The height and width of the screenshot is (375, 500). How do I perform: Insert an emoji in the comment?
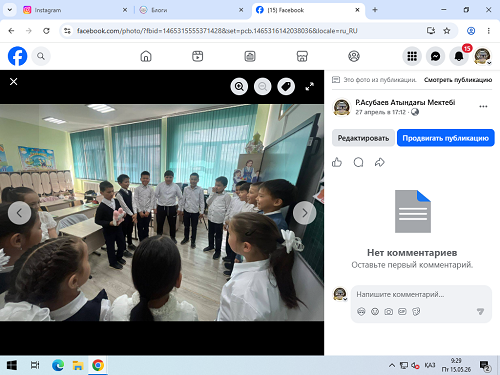pos(375,312)
